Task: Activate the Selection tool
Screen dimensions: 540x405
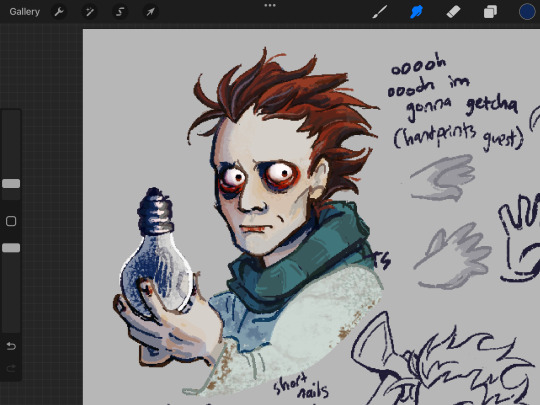Action: pyautogui.click(x=120, y=12)
